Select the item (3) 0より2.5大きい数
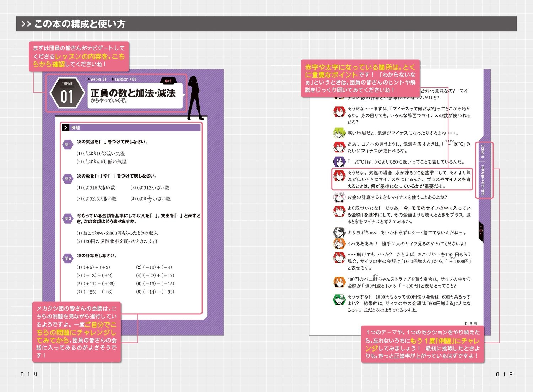Viewport: 533px width, 392px height. click(97, 198)
